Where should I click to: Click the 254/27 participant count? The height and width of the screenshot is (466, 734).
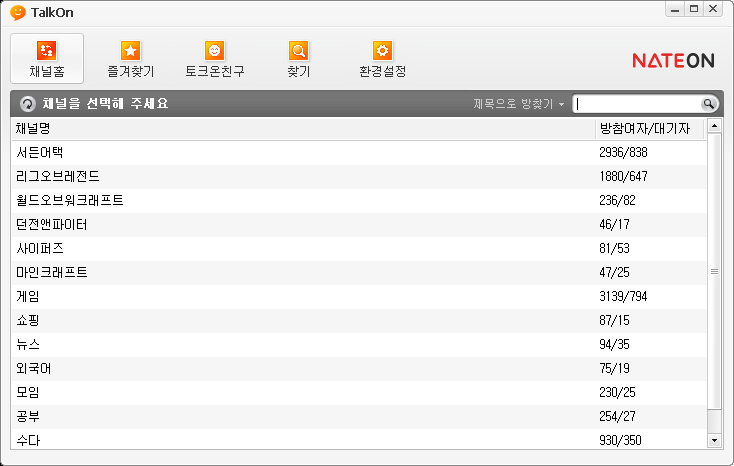tap(617, 416)
